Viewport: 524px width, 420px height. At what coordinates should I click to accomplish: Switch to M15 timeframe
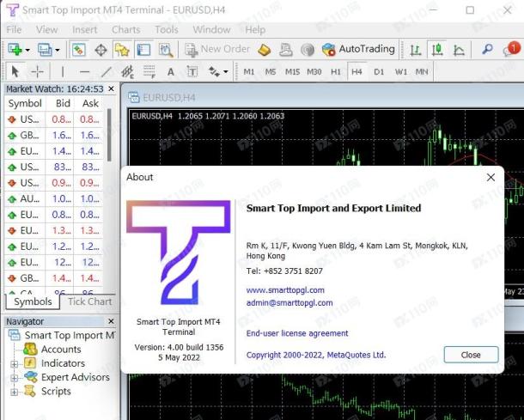pos(292,72)
